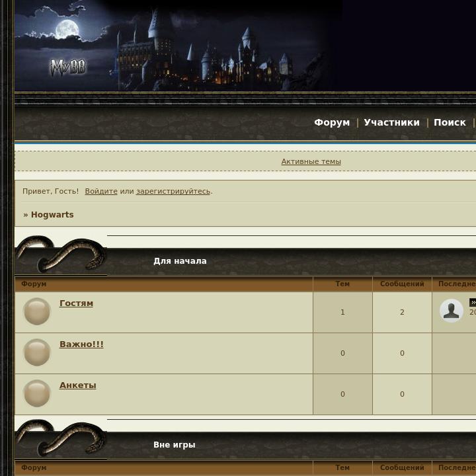Open the Форум navigation item
This screenshot has height=476, width=476.
point(332,122)
